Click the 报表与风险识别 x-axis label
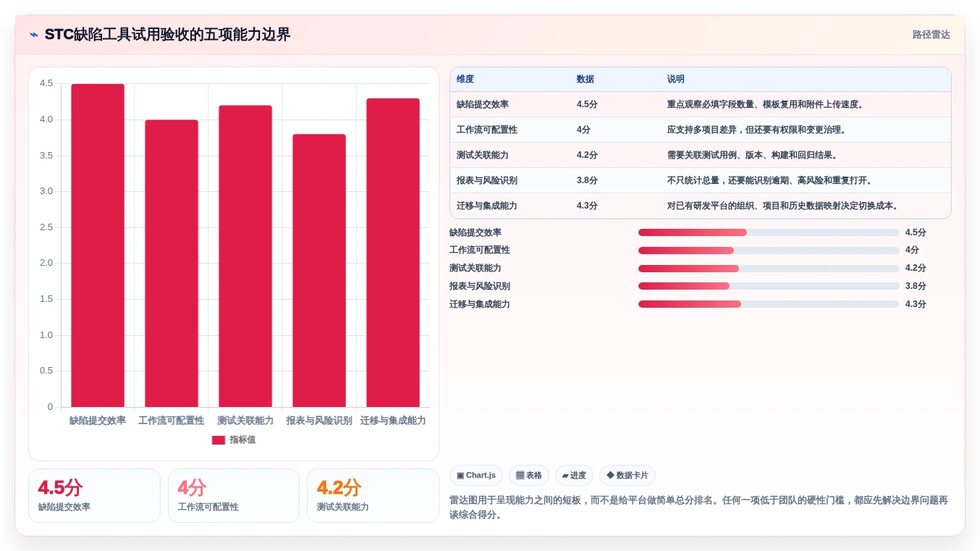 [x=319, y=421]
